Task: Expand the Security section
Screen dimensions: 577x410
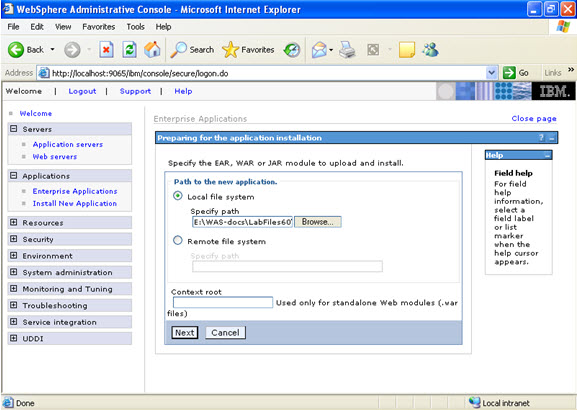Action: (14, 238)
